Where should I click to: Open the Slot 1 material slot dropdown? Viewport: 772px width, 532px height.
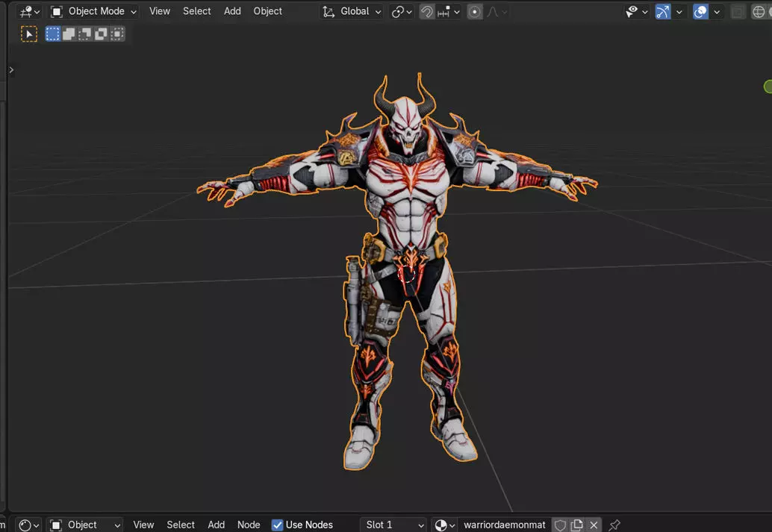393,525
